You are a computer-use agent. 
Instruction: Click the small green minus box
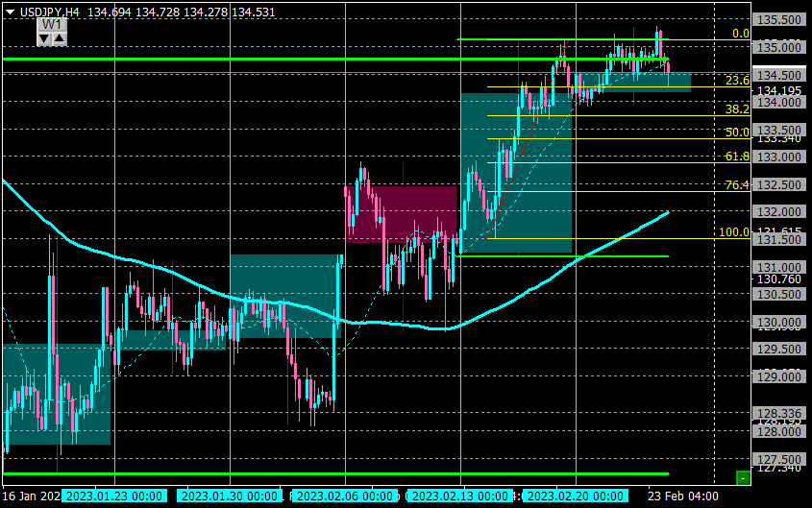(x=743, y=478)
